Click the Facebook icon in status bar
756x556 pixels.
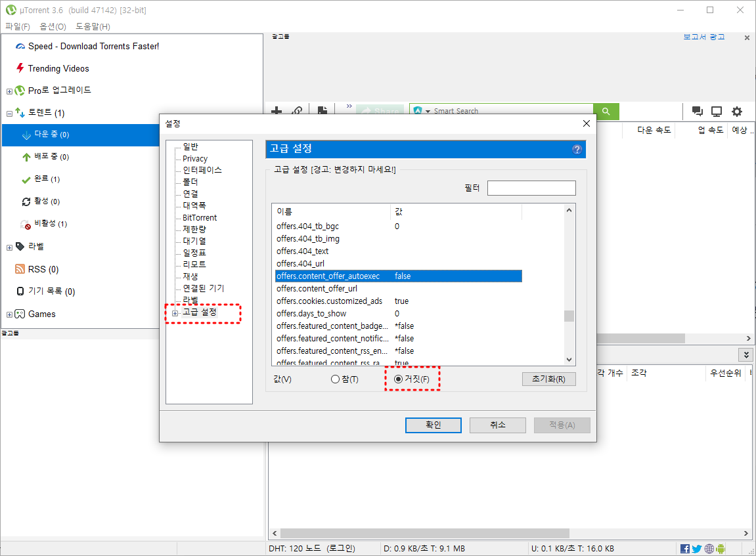click(x=684, y=548)
